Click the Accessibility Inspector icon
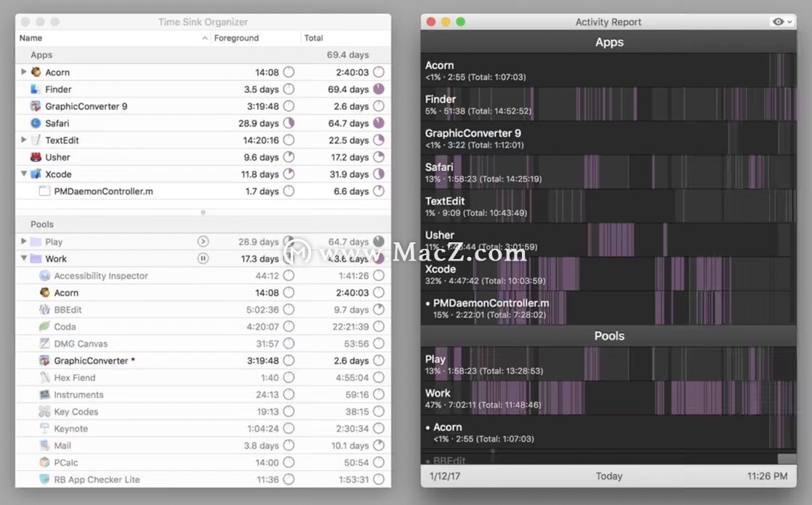This screenshot has height=505, width=812. [x=44, y=276]
